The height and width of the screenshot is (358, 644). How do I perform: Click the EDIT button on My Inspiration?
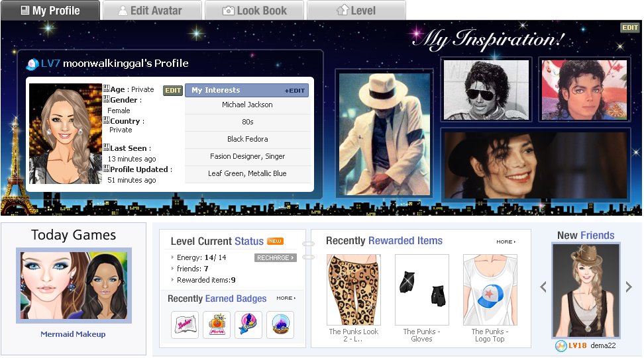[x=629, y=28]
